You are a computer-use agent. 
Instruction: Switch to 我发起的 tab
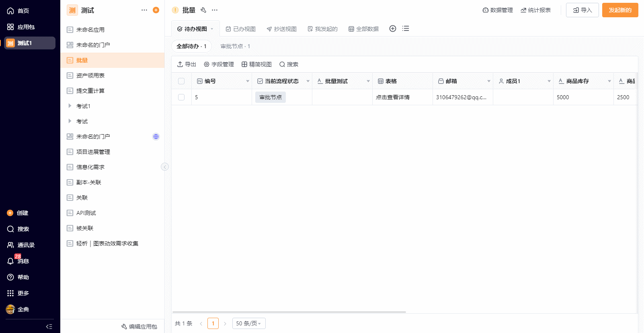(x=322, y=29)
